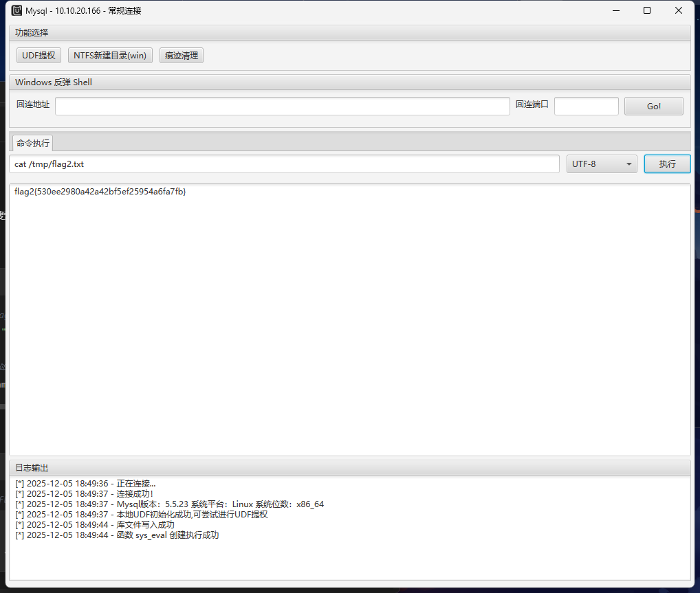
Task: Close the Mysql connection window
Action: (x=679, y=10)
